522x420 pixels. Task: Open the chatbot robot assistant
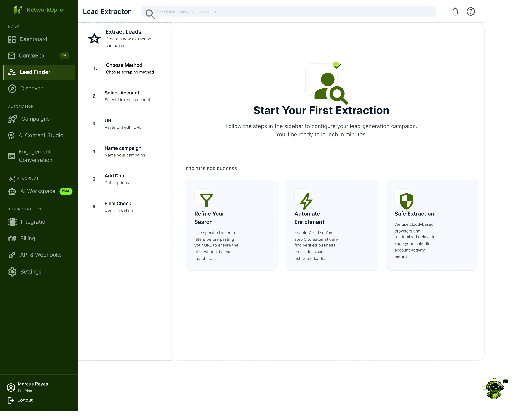494,388
